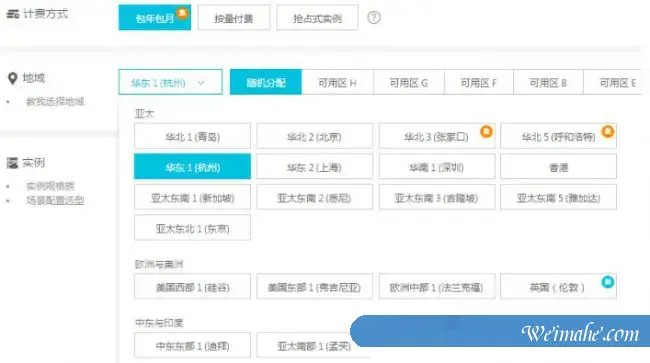Screen dimensions: 650x363
Task: Choose region 亚太东南 1 (新加坡)
Action: (x=192, y=197)
